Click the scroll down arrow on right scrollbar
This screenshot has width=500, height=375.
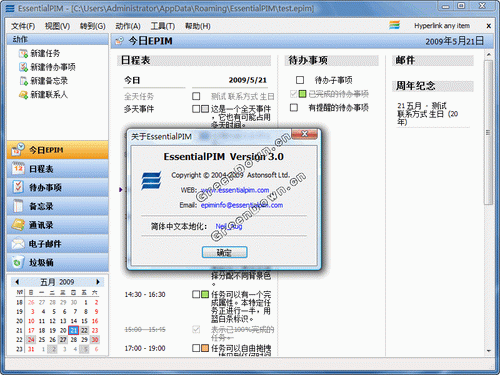point(489,351)
